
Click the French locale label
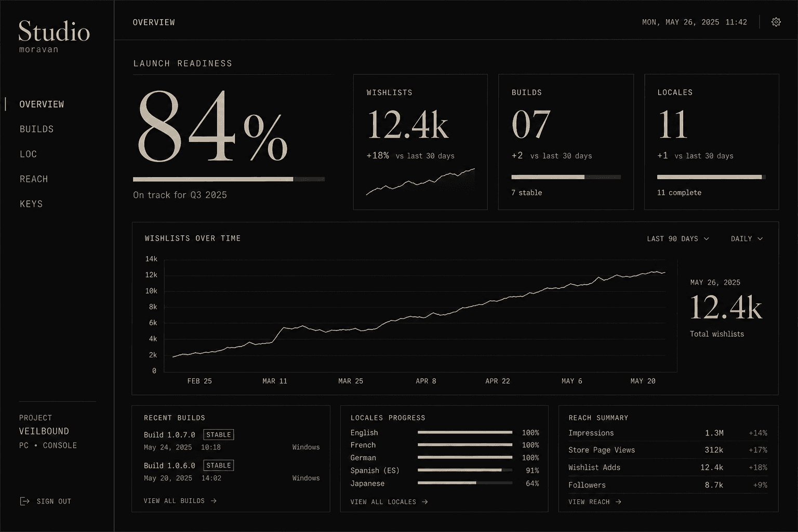(x=363, y=445)
